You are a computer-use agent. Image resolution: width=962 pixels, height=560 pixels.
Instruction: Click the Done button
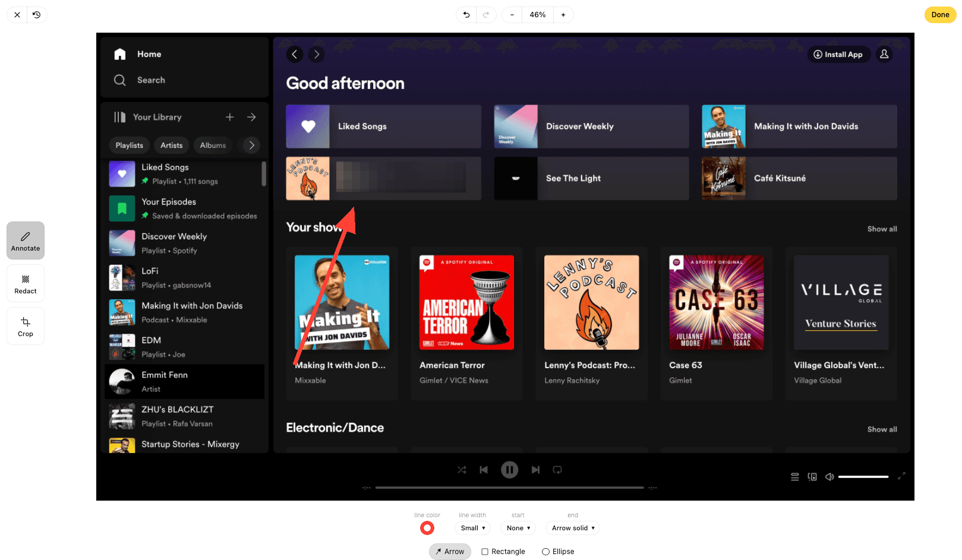(x=940, y=15)
